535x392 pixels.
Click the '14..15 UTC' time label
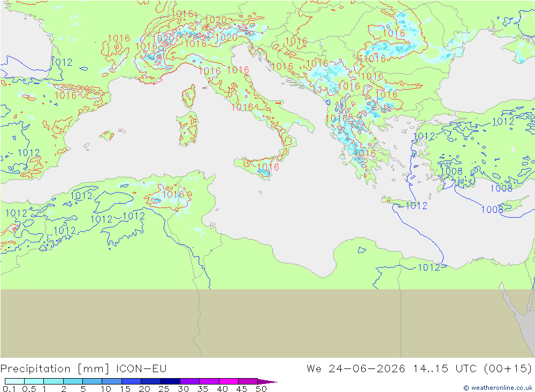(446, 368)
